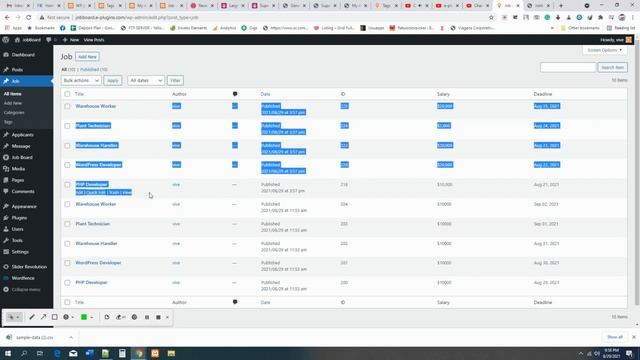Open All dates dropdown
640x360 pixels.
click(146, 80)
